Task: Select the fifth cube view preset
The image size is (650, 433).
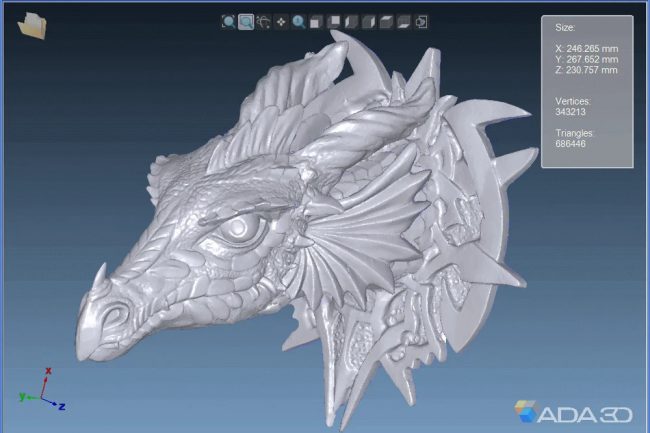Action: point(386,21)
